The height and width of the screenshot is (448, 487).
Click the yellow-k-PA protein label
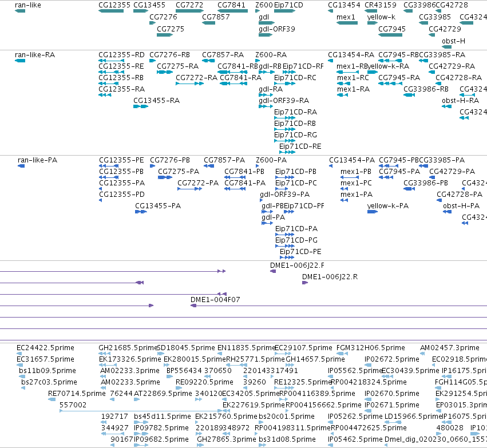pos(387,206)
